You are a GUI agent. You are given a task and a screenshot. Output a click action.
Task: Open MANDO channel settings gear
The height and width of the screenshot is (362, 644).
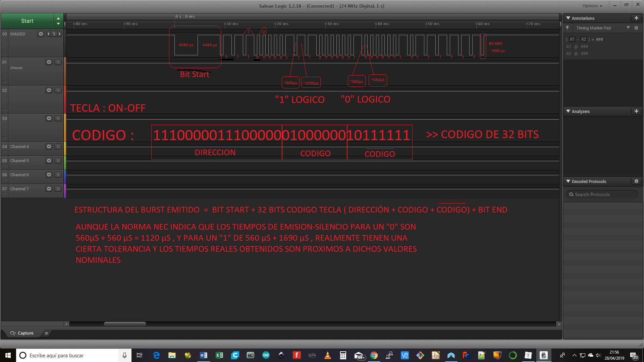click(41, 34)
